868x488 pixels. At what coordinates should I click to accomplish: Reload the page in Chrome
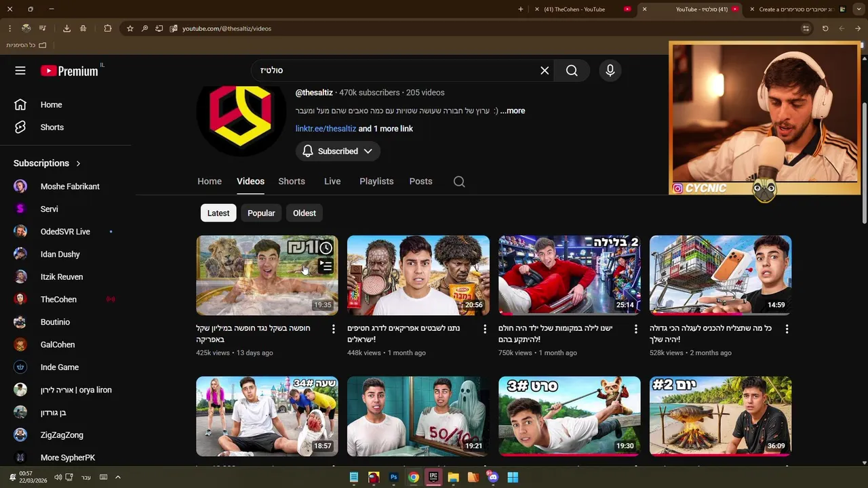pos(825,28)
